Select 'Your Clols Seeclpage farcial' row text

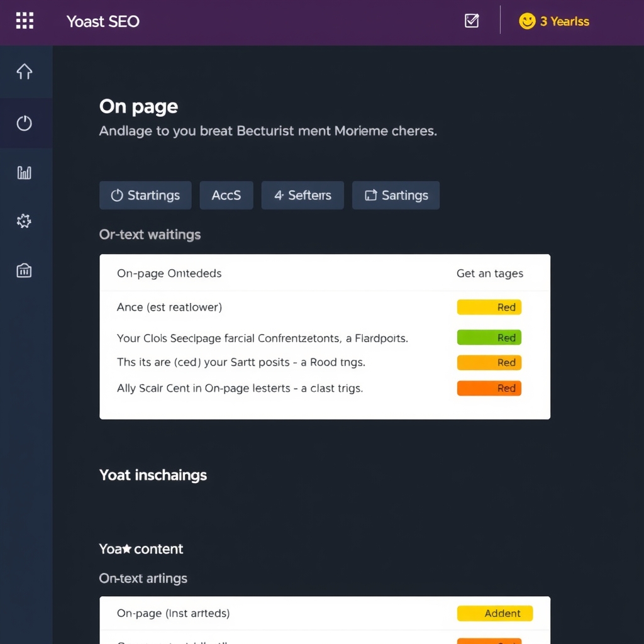(262, 338)
